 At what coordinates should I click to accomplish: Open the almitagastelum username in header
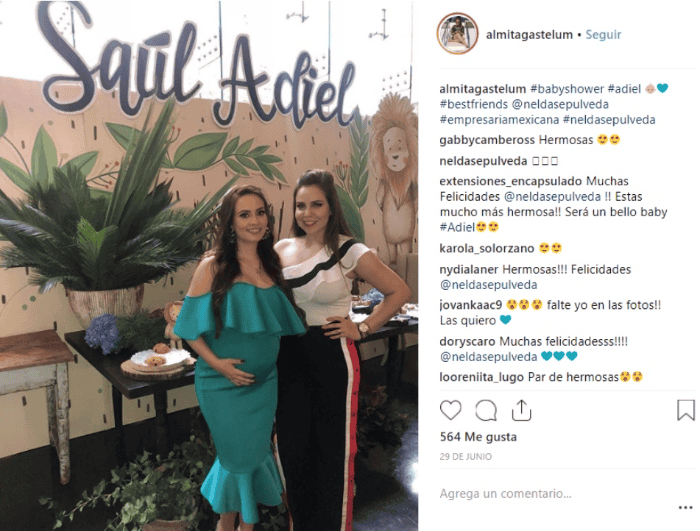[529, 34]
